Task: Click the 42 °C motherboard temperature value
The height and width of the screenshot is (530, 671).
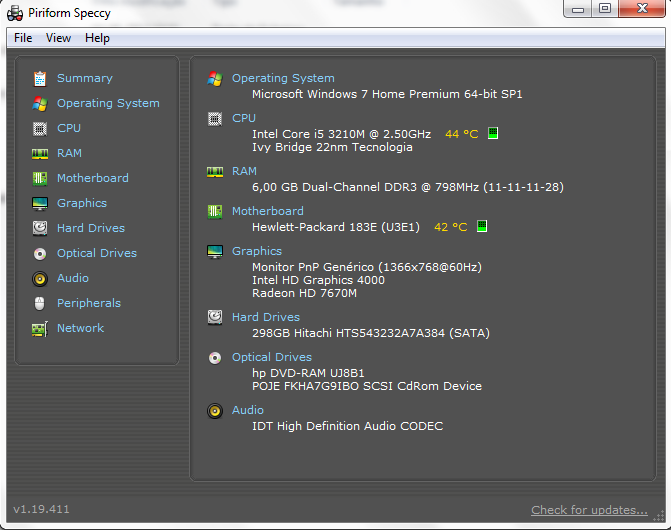Action: 451,227
